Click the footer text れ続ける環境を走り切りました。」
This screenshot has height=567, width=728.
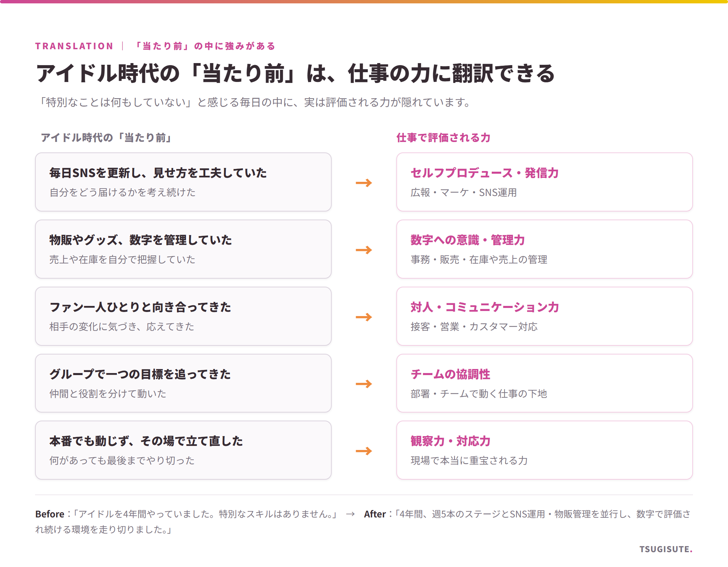[104, 530]
